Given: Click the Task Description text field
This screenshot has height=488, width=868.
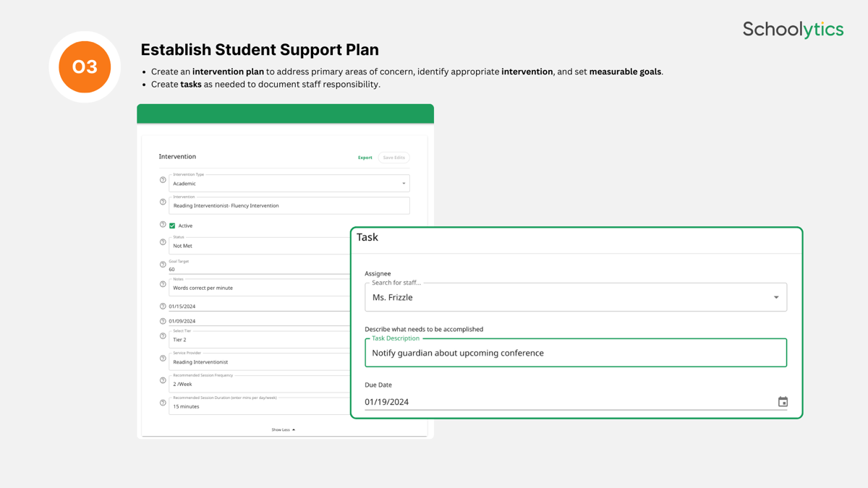Looking at the screenshot, I should (575, 353).
